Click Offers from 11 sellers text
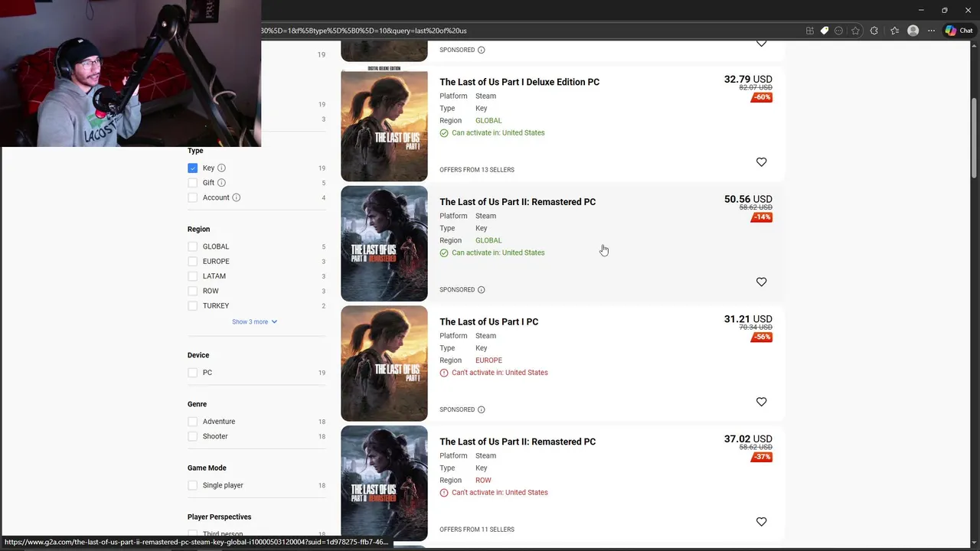This screenshot has width=980, height=551. 477,530
